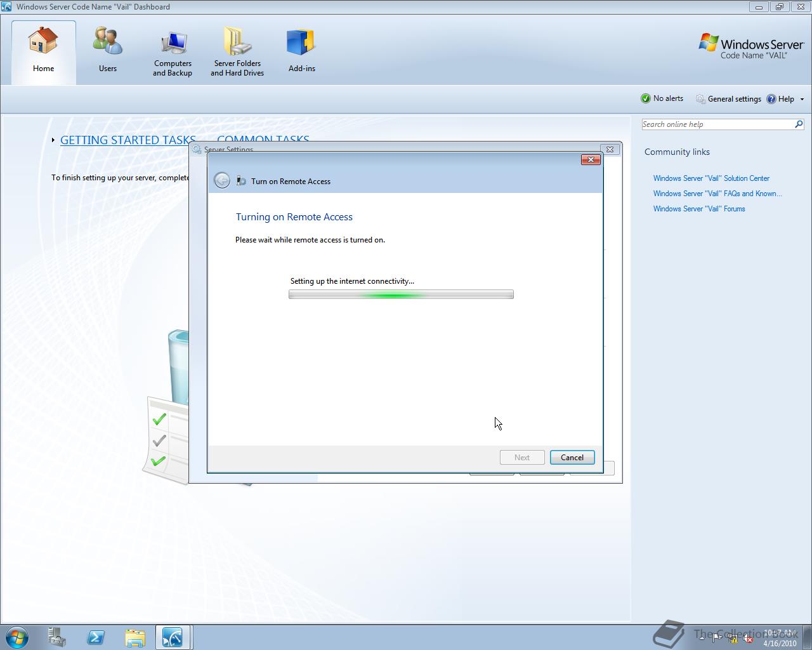This screenshot has width=812, height=650.
Task: Click the Dashboard taskbar button
Action: point(173,637)
